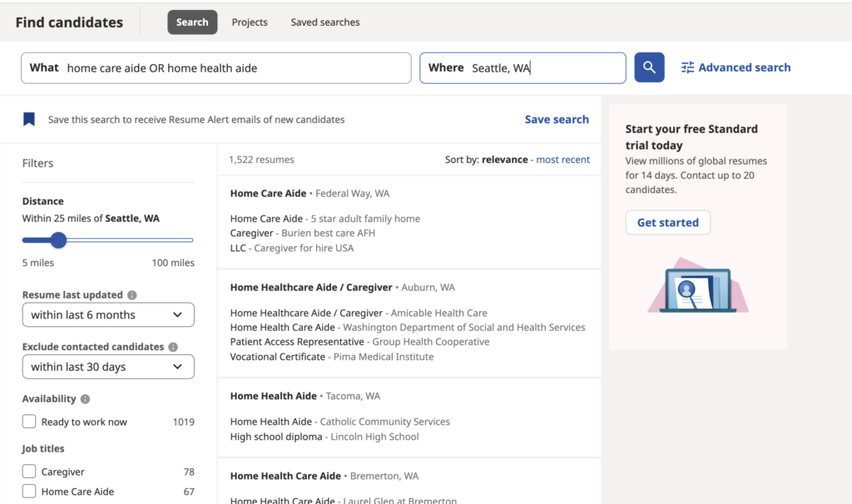Switch to the Projects tab

point(249,22)
